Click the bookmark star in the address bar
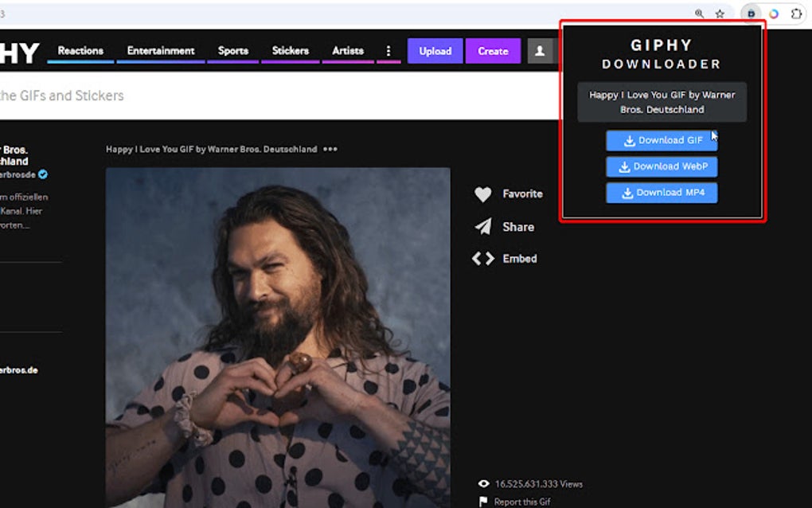 coord(719,14)
